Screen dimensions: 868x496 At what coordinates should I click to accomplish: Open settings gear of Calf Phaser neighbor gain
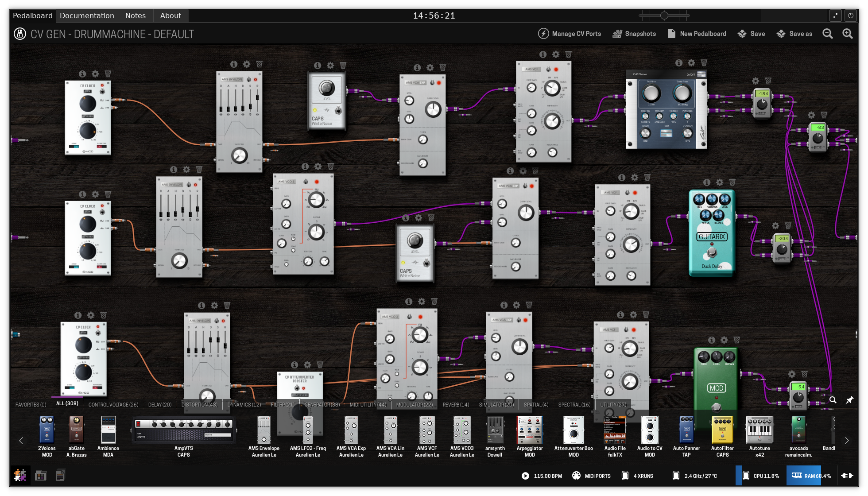click(x=756, y=81)
